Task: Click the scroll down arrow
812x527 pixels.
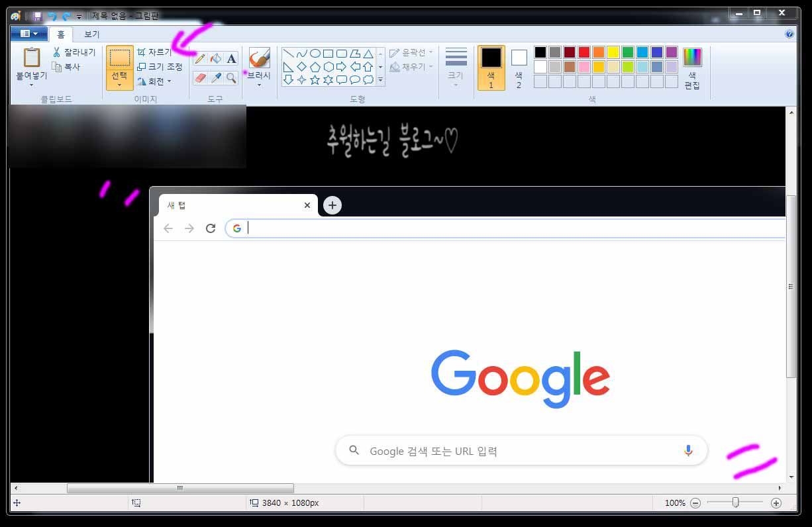Action: point(791,477)
